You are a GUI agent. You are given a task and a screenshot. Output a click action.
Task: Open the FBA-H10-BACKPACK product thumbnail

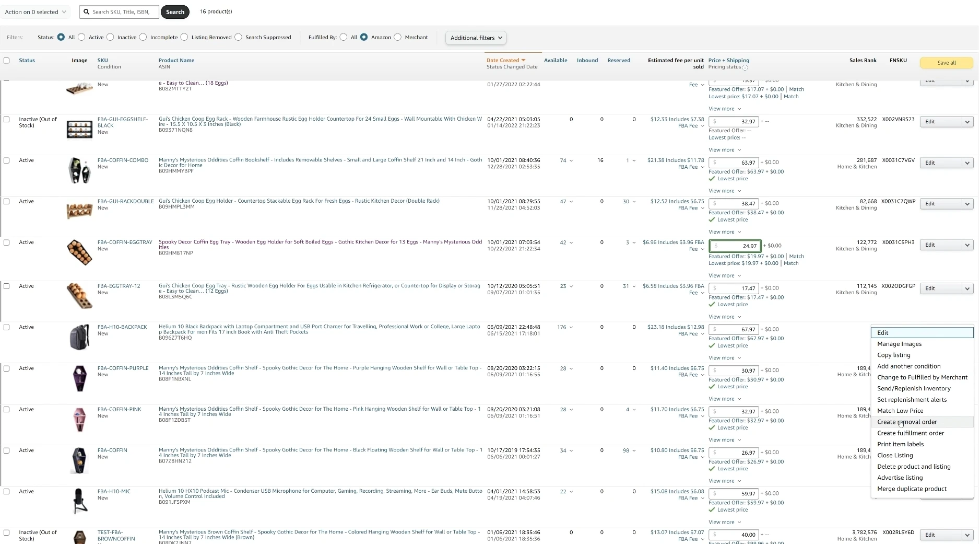(79, 337)
